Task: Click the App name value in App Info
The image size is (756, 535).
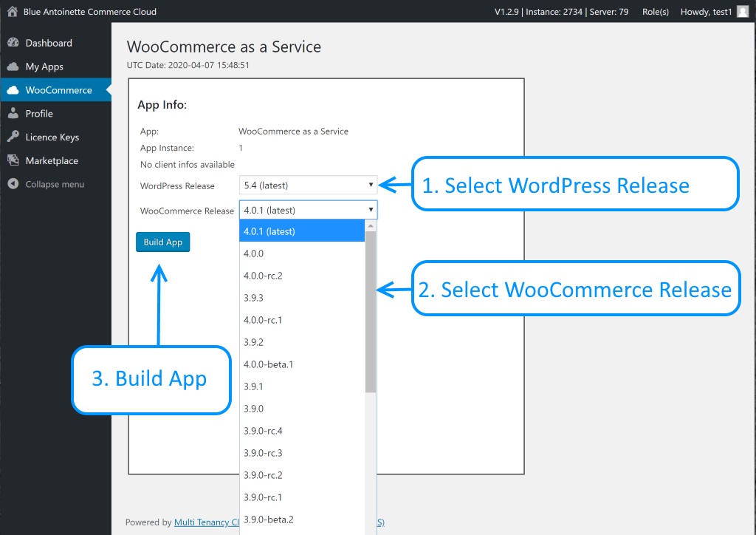Action: [x=293, y=132]
